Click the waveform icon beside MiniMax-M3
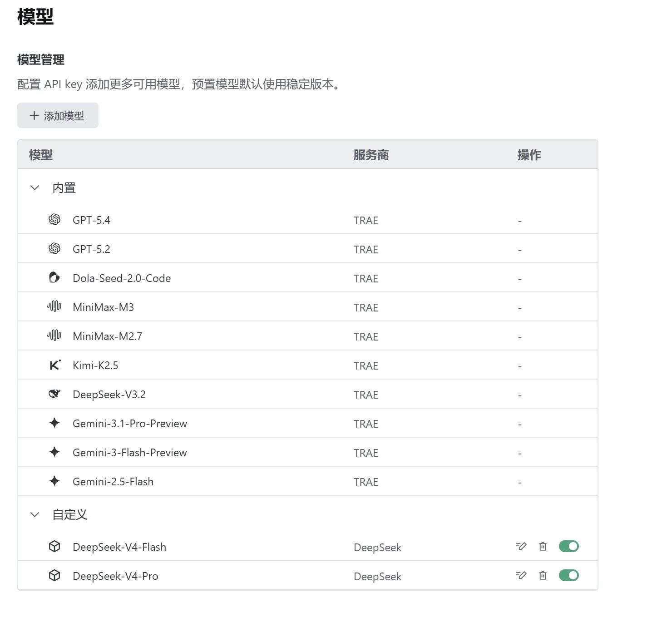Image resolution: width=672 pixels, height=632 pixels. (54, 307)
